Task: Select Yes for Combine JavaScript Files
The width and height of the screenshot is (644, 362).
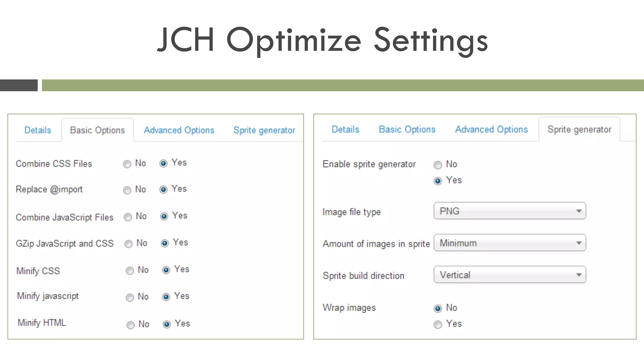Action: (x=164, y=217)
